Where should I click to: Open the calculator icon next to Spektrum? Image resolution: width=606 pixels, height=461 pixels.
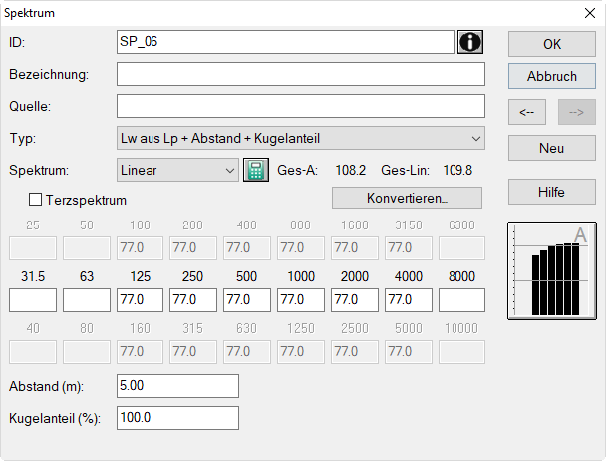click(x=256, y=170)
